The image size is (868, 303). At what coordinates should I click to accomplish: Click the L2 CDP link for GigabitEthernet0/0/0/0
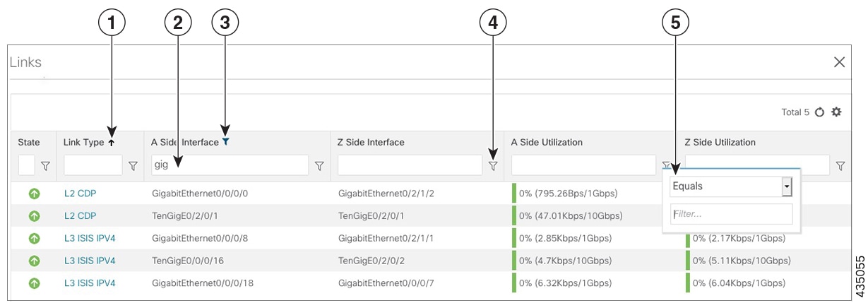point(80,194)
